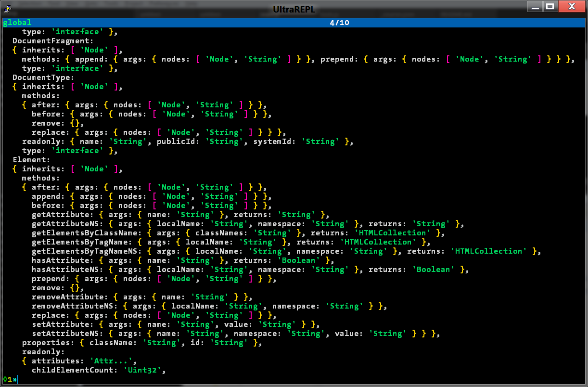The image size is (588, 387).
Task: Click 'Boolean' in the hasAttributeNS row
Action: (434, 270)
